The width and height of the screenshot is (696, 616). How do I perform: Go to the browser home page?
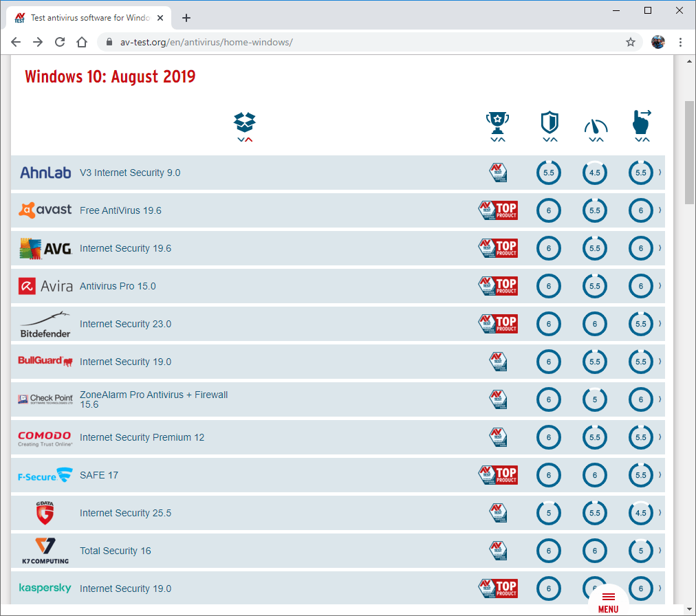tap(82, 42)
